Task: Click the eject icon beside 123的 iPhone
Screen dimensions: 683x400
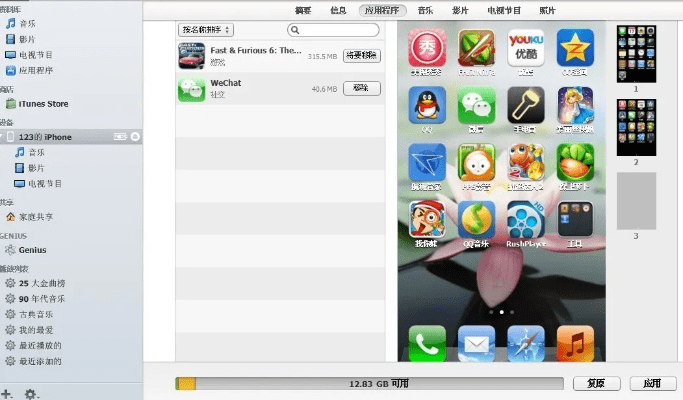Action: pyautogui.click(x=135, y=136)
